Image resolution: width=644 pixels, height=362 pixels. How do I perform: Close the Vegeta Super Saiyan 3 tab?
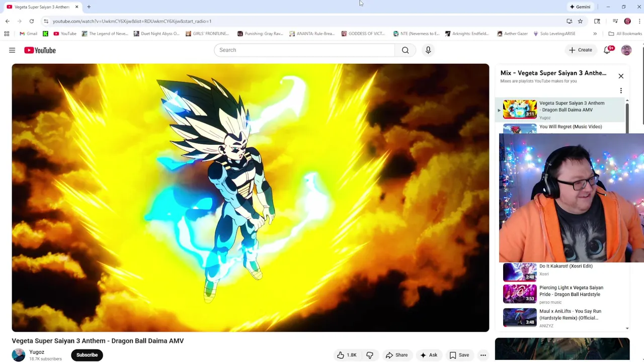76,7
